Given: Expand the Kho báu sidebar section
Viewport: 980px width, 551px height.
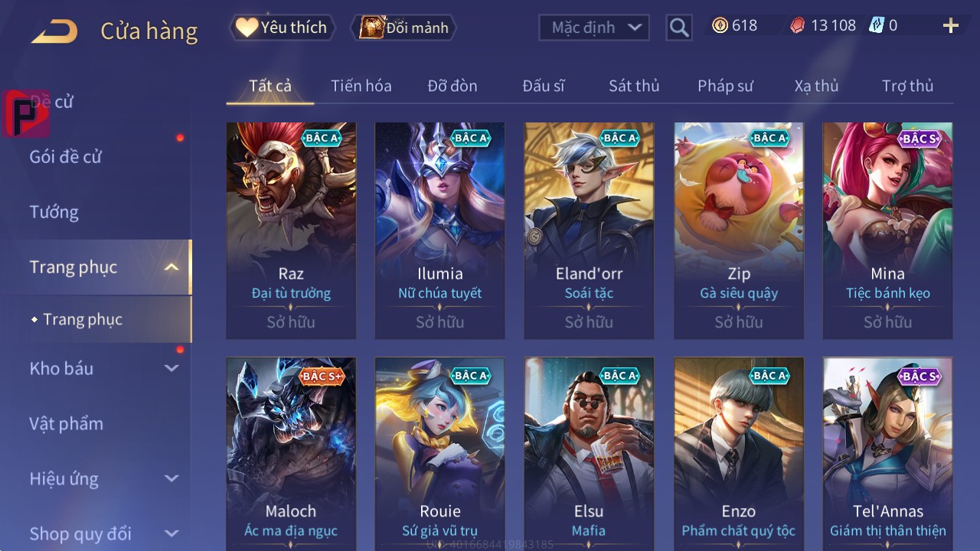Looking at the screenshot, I should (x=171, y=368).
